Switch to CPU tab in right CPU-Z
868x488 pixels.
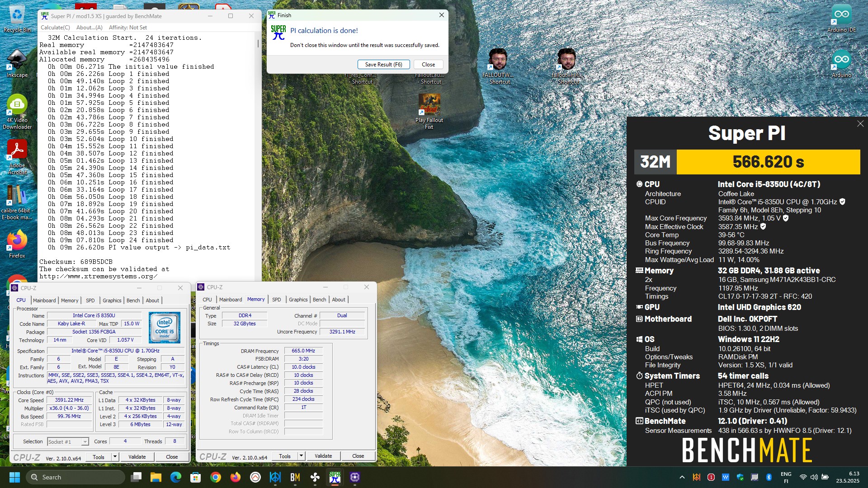pos(207,300)
